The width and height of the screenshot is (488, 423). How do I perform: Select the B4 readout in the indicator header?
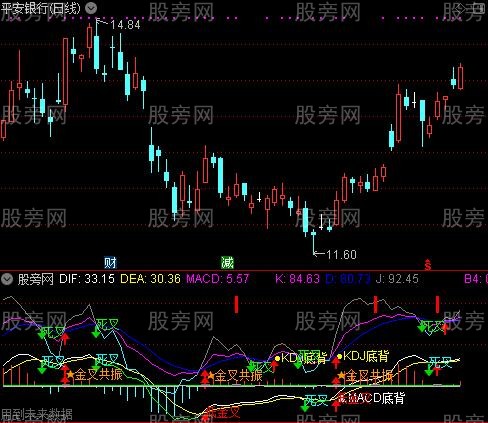[x=476, y=279]
